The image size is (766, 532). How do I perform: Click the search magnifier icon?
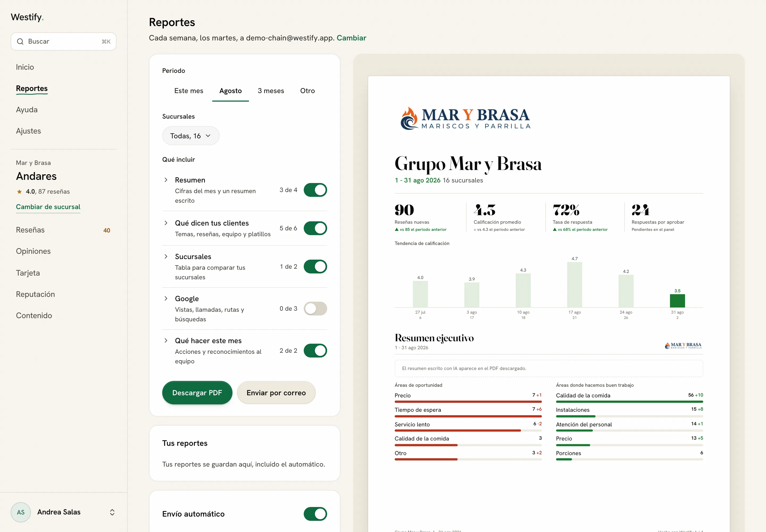coord(20,42)
